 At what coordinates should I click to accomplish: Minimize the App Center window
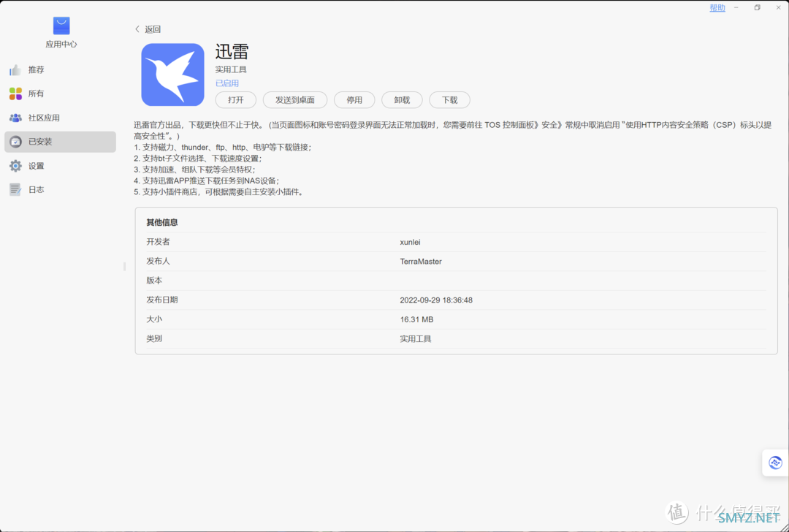pos(736,7)
